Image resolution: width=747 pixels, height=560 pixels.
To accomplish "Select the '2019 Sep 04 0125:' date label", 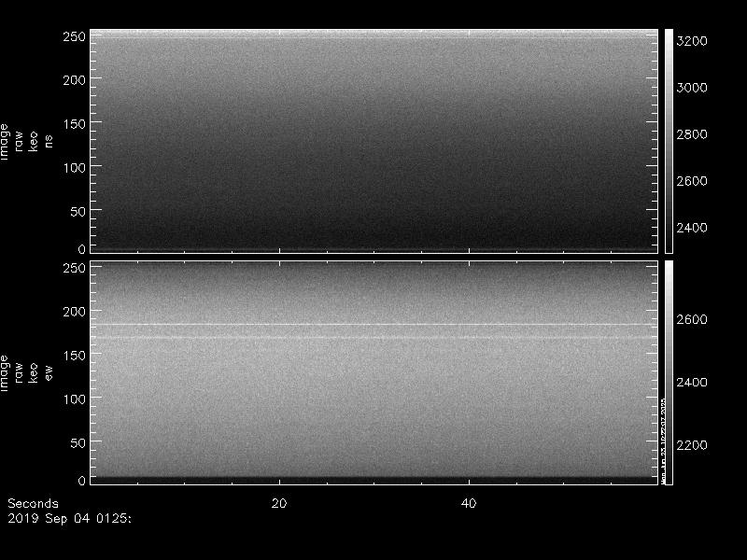I will tap(69, 518).
